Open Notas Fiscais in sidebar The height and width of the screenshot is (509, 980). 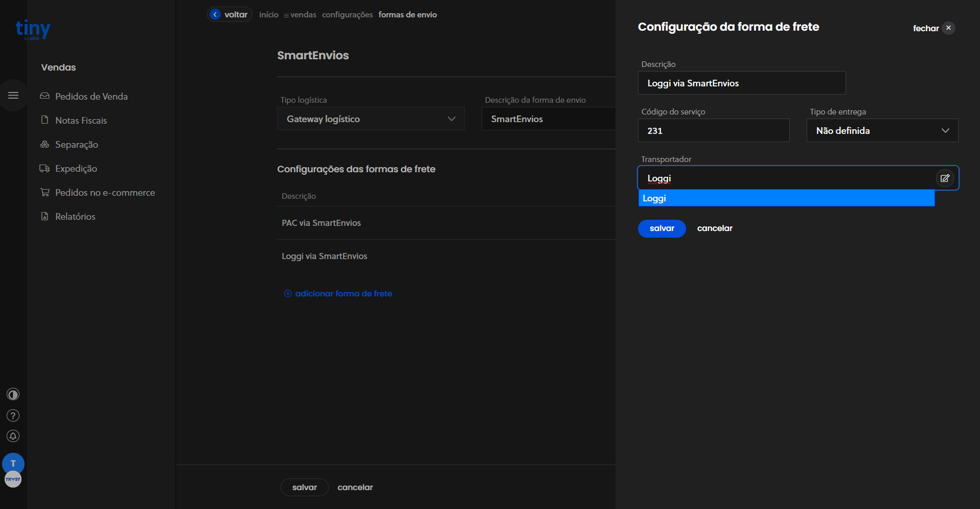(81, 120)
